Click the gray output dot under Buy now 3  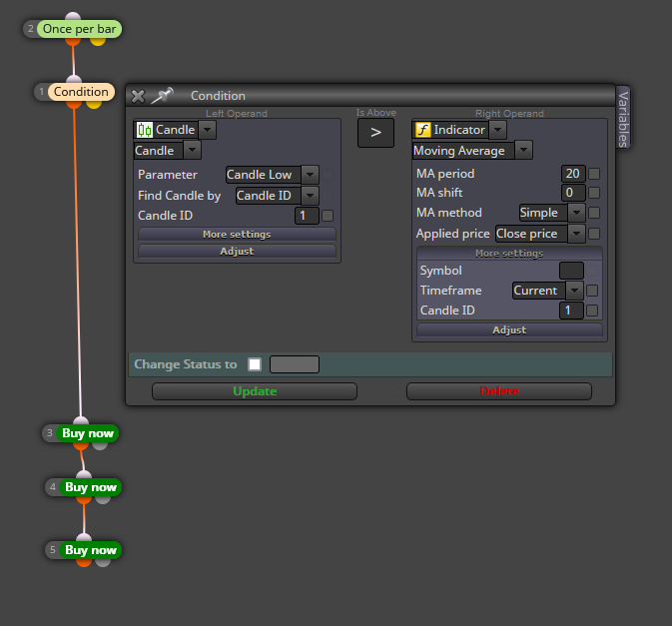pyautogui.click(x=100, y=446)
